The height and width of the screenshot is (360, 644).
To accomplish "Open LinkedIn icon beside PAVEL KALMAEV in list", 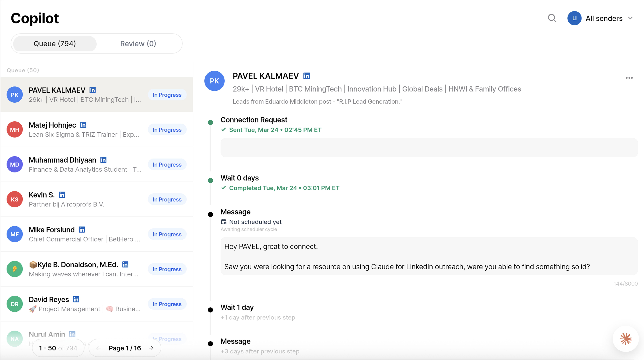I will tap(93, 90).
